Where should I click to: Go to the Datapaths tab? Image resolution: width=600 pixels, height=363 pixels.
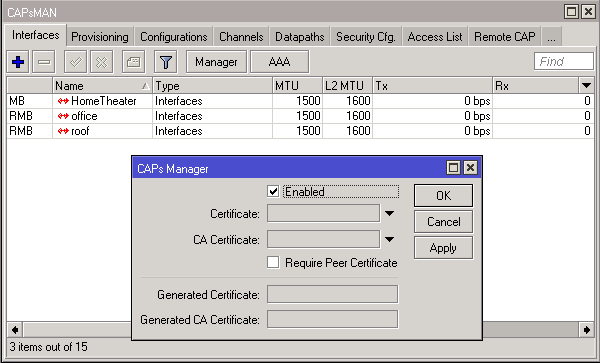[x=300, y=37]
